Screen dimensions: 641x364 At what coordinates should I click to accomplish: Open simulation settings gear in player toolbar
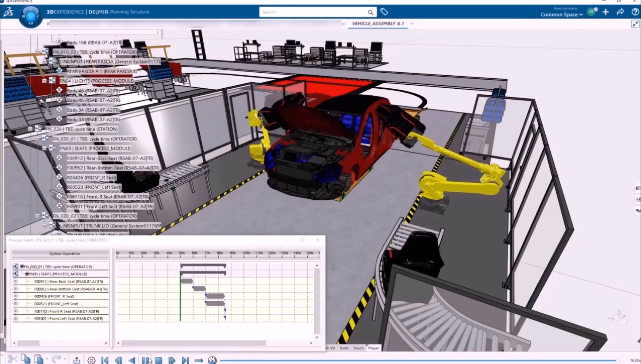pyautogui.click(x=91, y=360)
